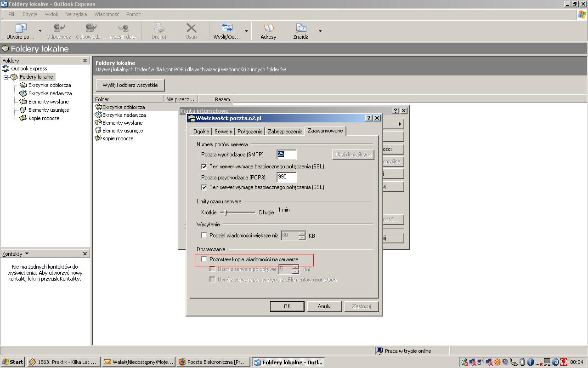The height and width of the screenshot is (368, 588).
Task: Collapse the Foldery lokalne tree node
Action: pos(6,77)
